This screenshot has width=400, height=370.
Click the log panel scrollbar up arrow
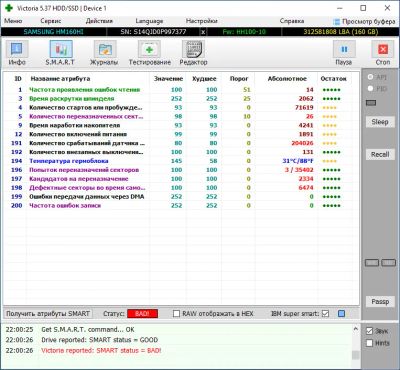[x=356, y=329]
